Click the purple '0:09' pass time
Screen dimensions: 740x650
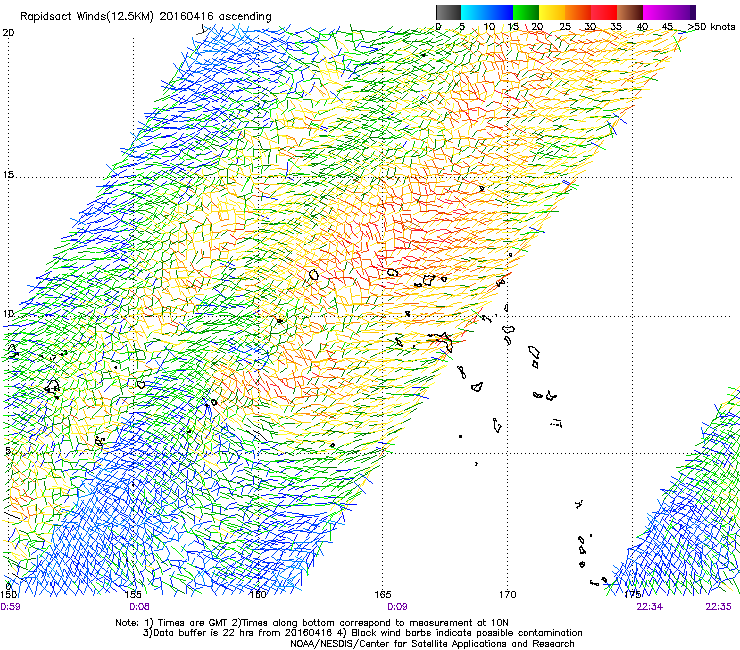(397, 607)
